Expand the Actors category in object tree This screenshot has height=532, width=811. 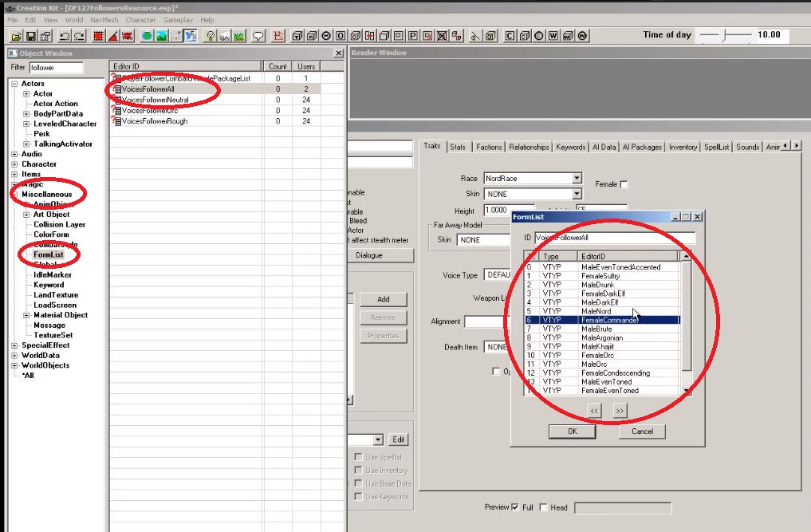pyautogui.click(x=15, y=84)
